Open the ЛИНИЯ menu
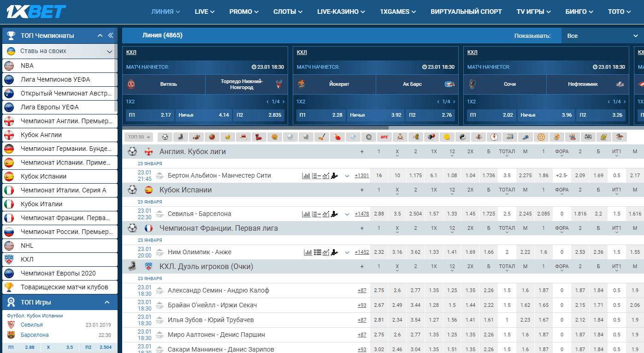644x353 pixels. point(165,12)
